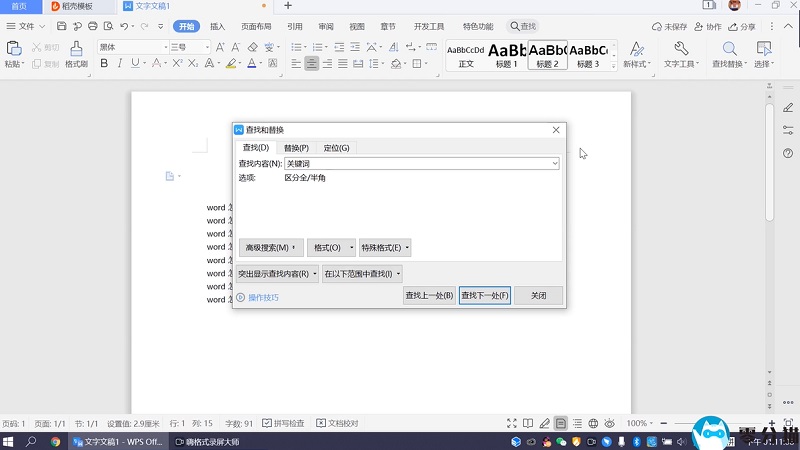Open the 高级搜索(M) expander
The image size is (800, 450).
pyautogui.click(x=270, y=247)
